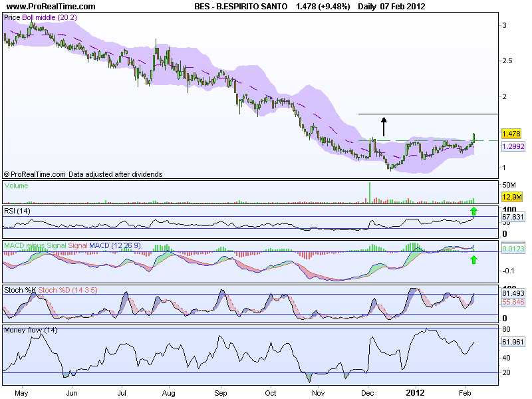Click the MACD minus Signal legend
The width and height of the screenshot is (532, 399).
point(35,245)
